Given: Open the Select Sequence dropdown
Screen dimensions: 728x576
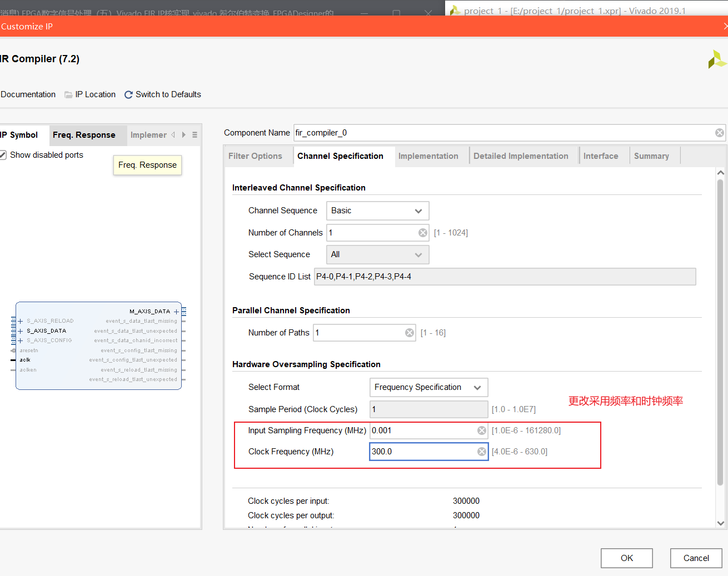Looking at the screenshot, I should click(377, 254).
